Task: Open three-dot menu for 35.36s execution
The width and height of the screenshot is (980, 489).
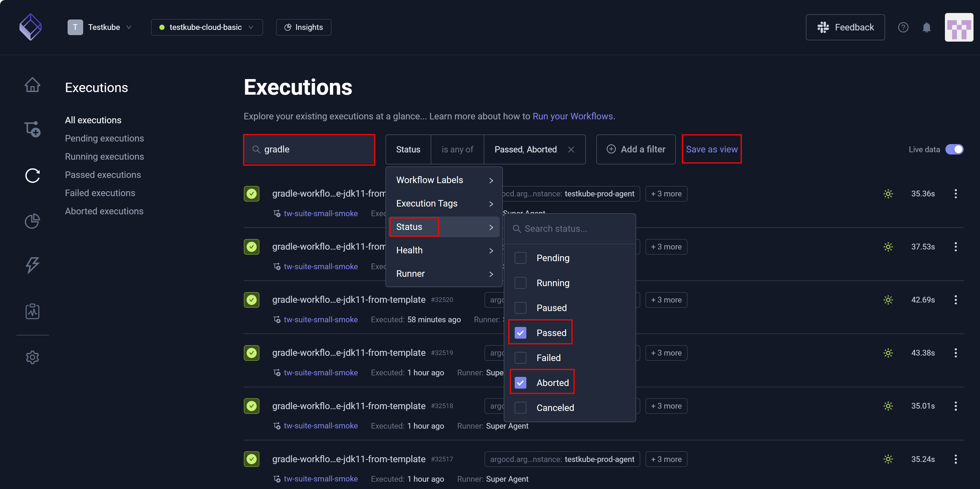Action: click(x=955, y=194)
